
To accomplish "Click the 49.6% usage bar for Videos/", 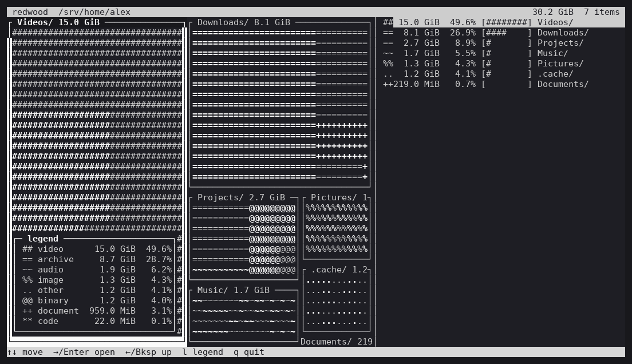I will (507, 22).
